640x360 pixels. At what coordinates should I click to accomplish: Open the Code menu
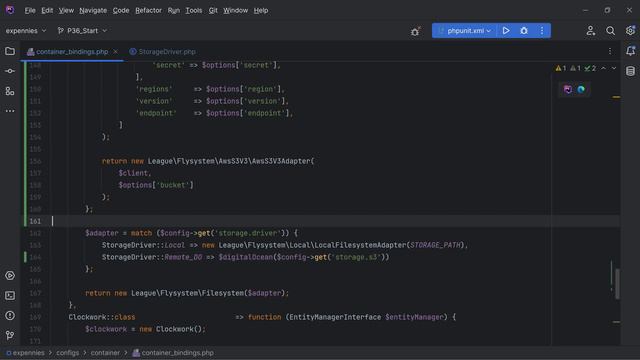pos(121,10)
